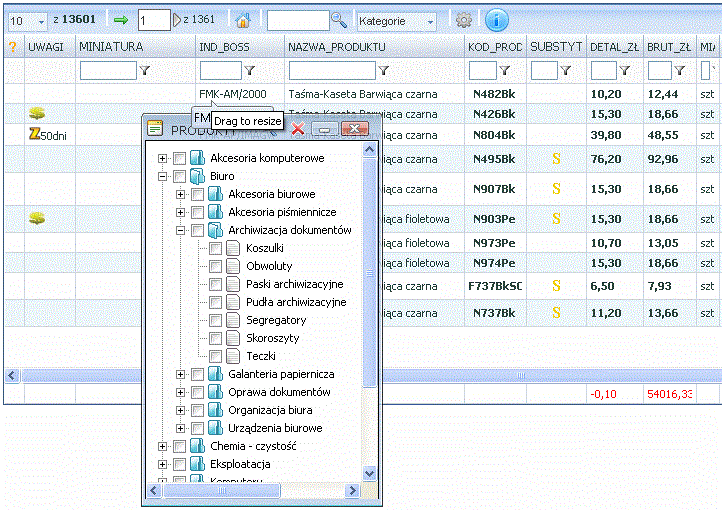The width and height of the screenshot is (722, 510).
Task: Click the filter funnel under MINIATURA
Action: [145, 70]
